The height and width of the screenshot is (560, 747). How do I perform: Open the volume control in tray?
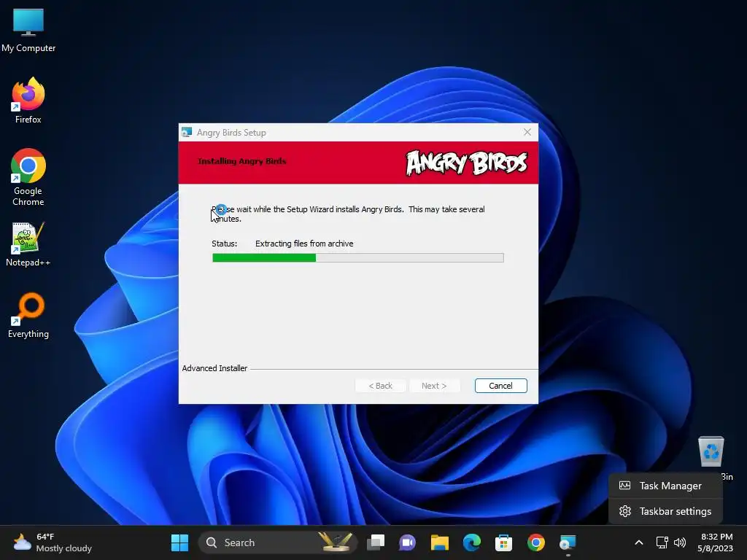point(680,542)
